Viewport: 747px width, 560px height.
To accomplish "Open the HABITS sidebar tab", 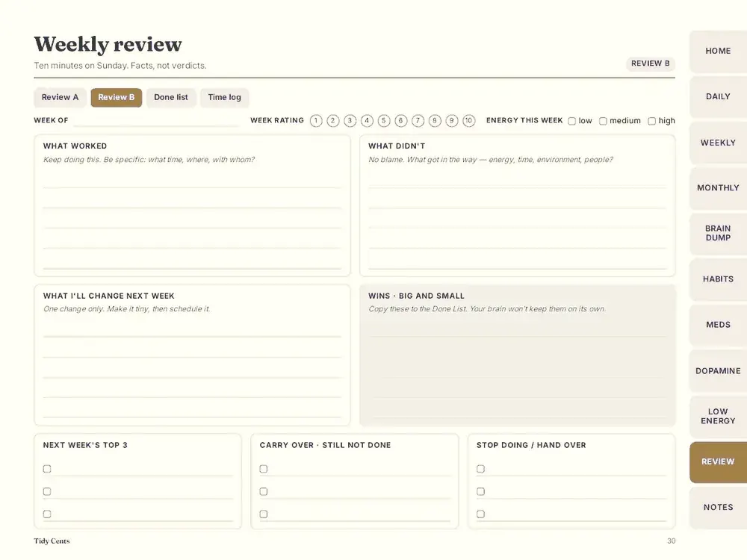I will pyautogui.click(x=718, y=279).
